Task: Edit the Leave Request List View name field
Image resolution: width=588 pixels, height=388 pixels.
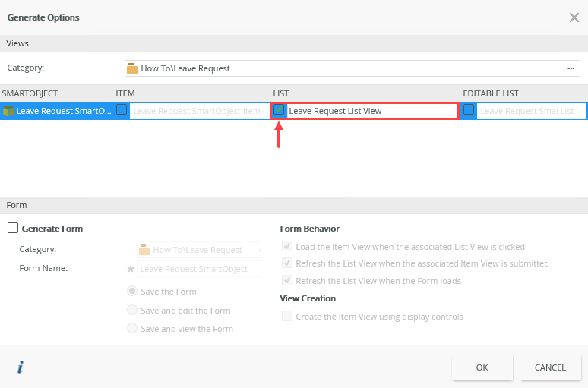Action: point(372,111)
